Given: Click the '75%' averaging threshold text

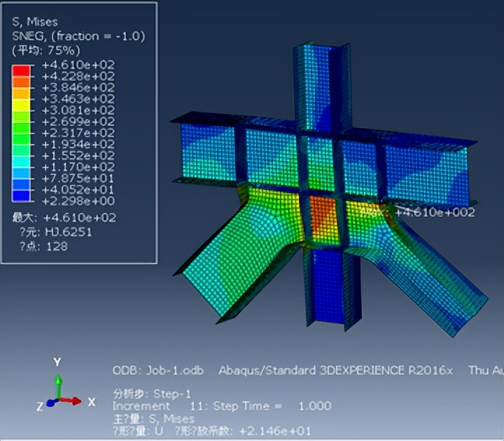Looking at the screenshot, I should point(62,50).
